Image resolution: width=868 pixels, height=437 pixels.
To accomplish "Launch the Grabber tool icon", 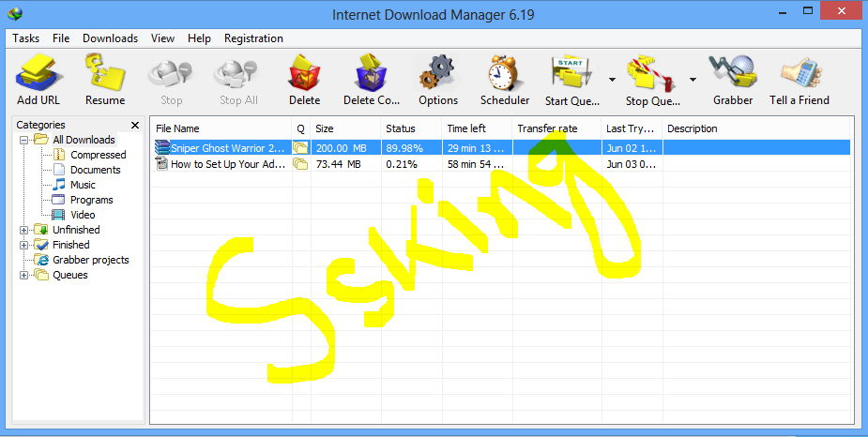I will 732,72.
